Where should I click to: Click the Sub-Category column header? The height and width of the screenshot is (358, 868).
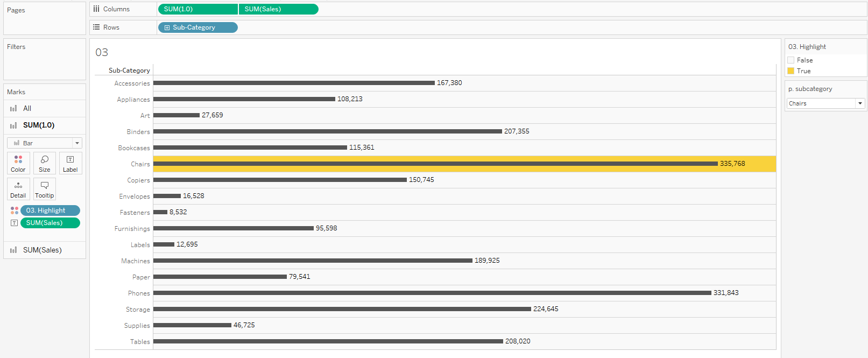(129, 71)
